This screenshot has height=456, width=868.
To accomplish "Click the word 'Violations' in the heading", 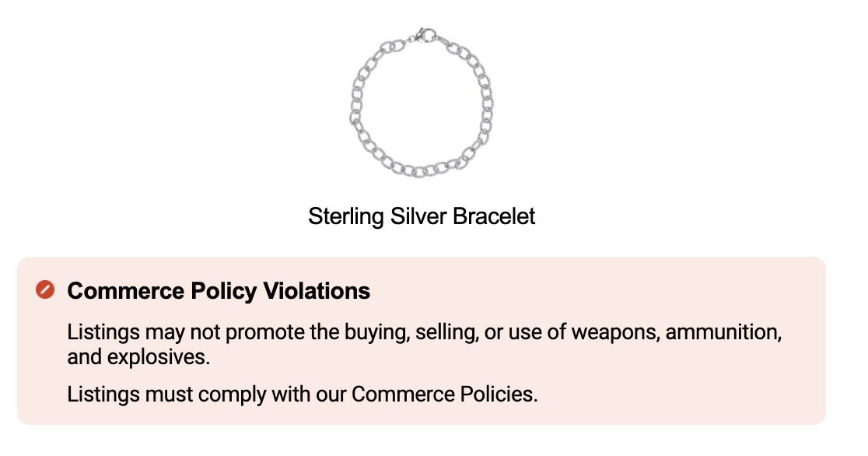I will pos(316,291).
